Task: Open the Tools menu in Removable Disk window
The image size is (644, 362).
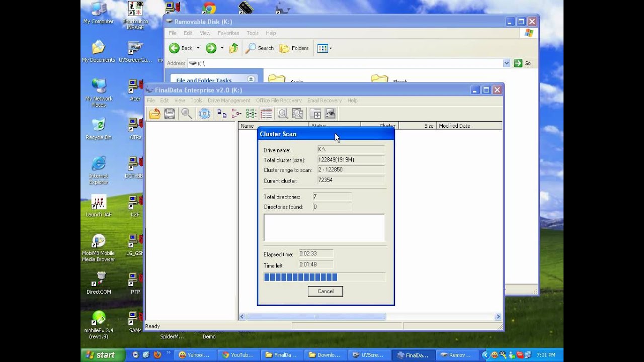Action: (252, 33)
